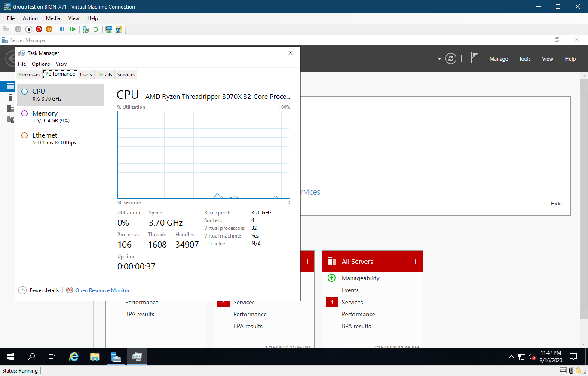This screenshot has width=588, height=376.
Task: Open Task View on the taskbar
Action: point(52,357)
